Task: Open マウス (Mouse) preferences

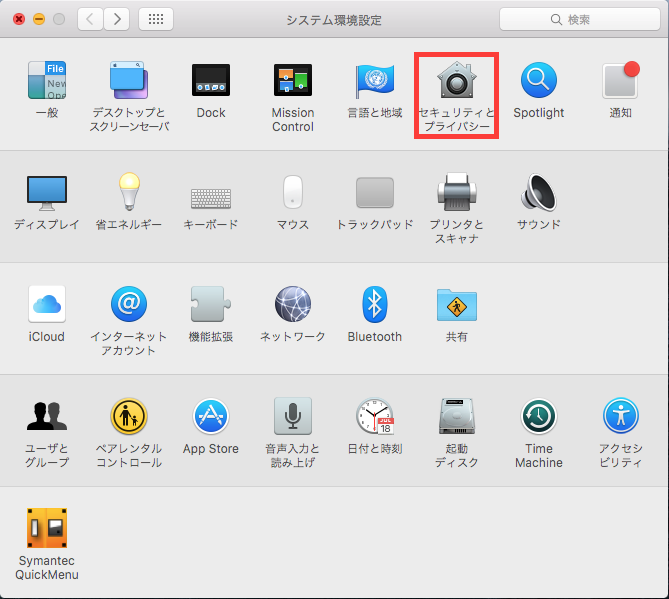Action: [293, 192]
